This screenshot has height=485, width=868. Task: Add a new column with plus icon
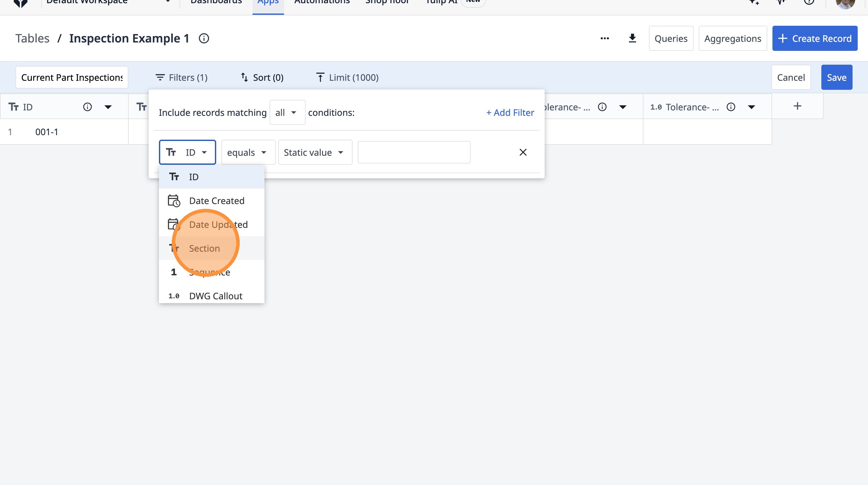797,106
